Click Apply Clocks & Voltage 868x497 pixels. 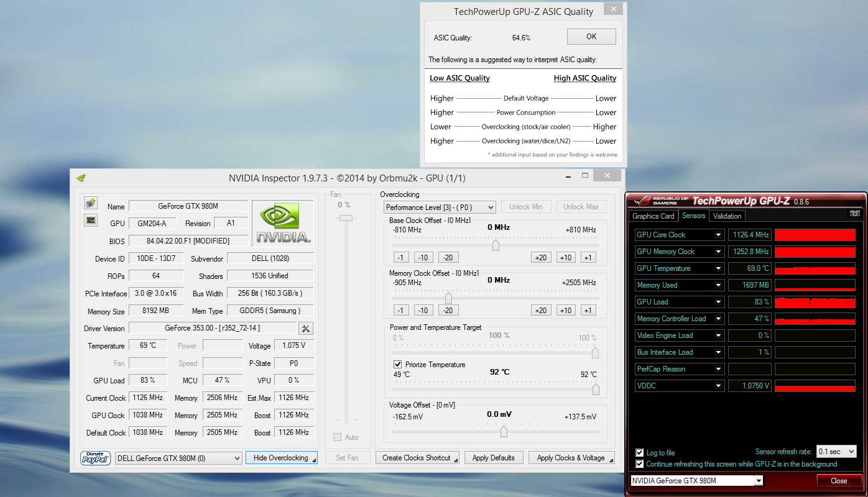click(571, 458)
